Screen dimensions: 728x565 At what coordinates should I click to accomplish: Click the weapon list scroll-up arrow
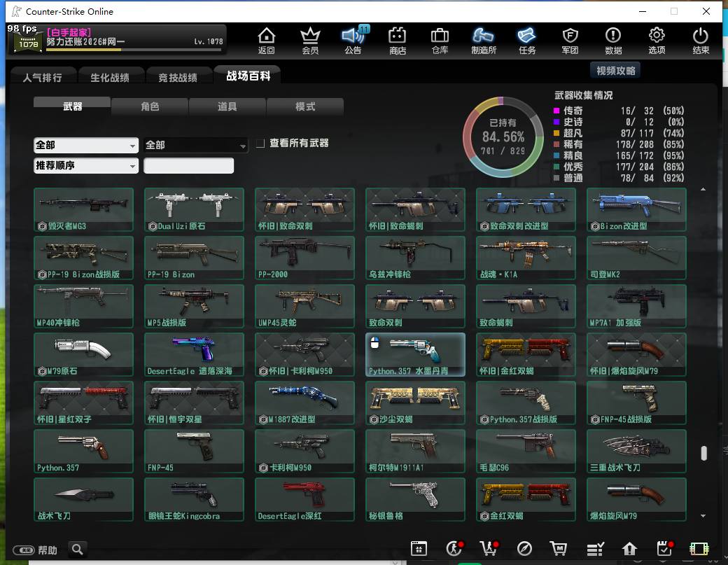(x=703, y=190)
